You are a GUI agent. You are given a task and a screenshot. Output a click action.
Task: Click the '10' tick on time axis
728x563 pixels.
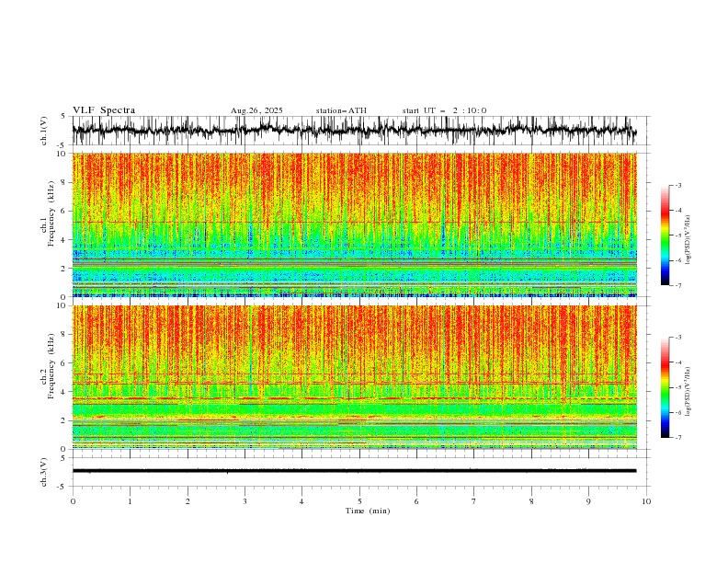point(646,501)
